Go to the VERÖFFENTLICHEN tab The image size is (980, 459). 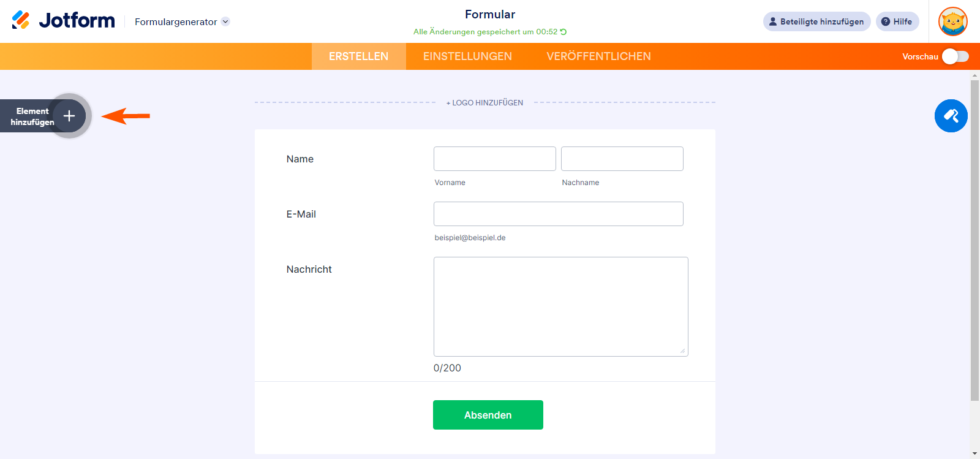598,56
